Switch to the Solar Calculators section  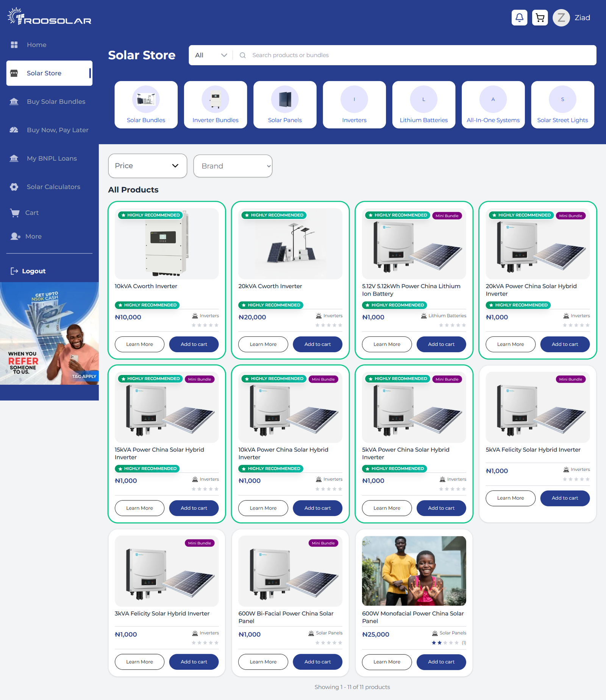[x=53, y=187]
